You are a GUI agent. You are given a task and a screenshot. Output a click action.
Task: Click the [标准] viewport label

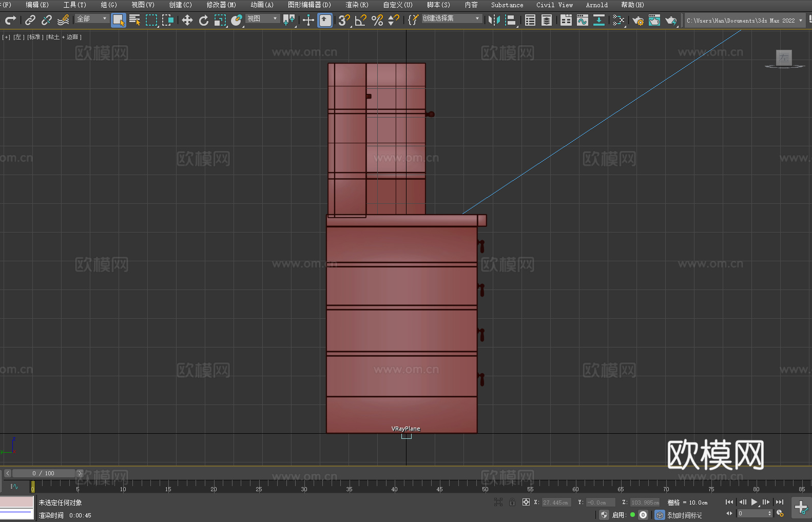pyautogui.click(x=35, y=37)
